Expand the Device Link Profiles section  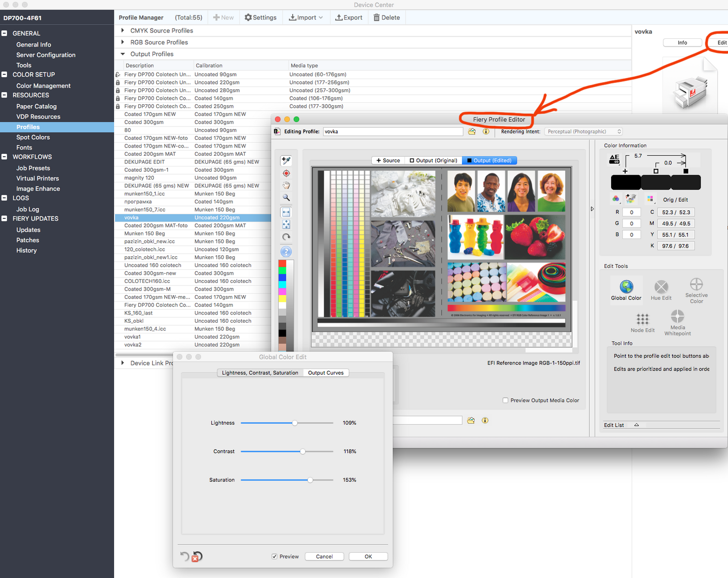click(x=123, y=363)
